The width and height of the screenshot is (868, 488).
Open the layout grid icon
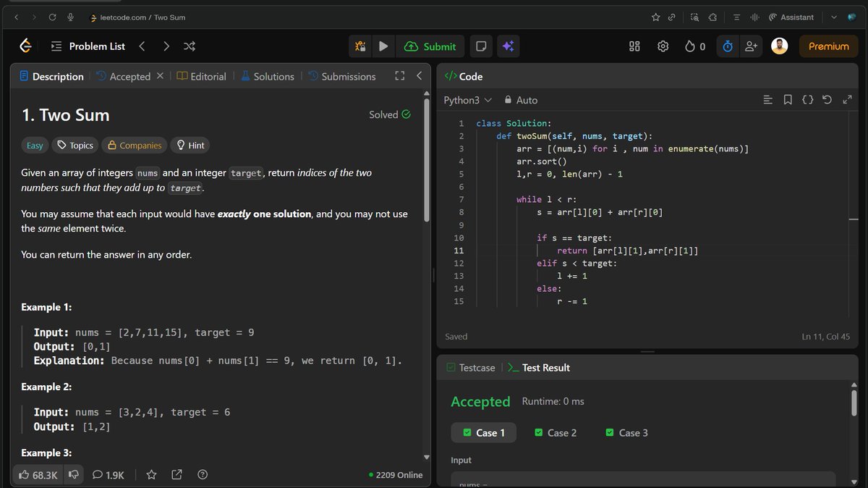pyautogui.click(x=634, y=46)
